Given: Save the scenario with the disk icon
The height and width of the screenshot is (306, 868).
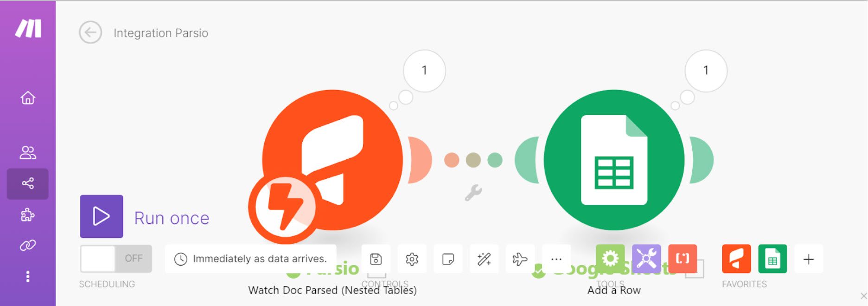Looking at the screenshot, I should click(376, 259).
